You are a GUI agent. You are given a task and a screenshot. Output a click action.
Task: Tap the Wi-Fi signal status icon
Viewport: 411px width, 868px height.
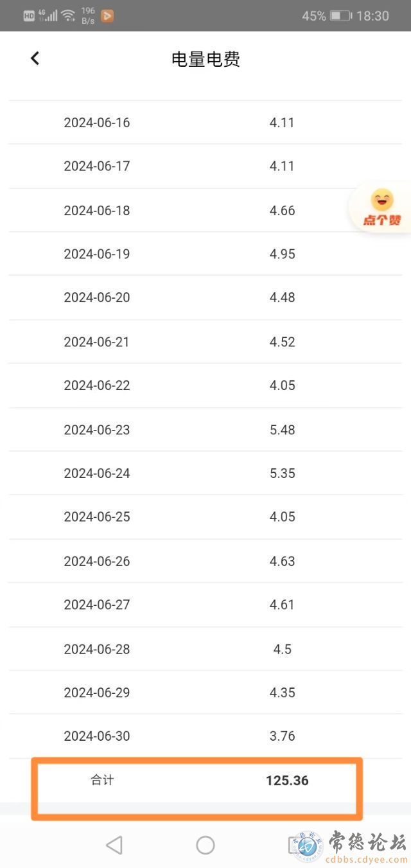(68, 15)
